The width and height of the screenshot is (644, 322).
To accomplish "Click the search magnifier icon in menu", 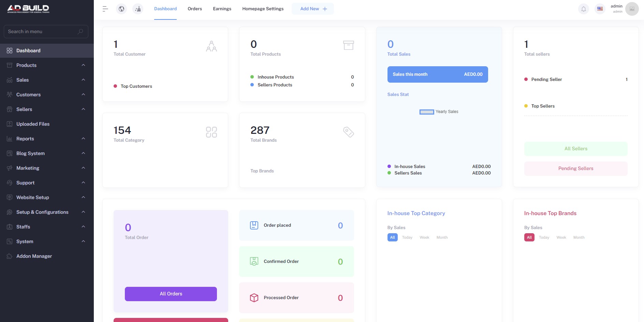I will tap(80, 31).
